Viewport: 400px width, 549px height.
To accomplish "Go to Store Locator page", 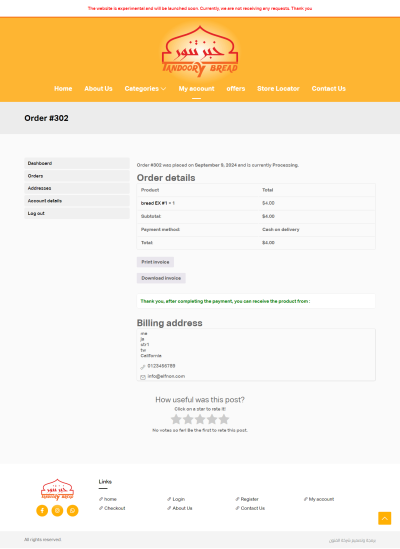I will [x=278, y=89].
